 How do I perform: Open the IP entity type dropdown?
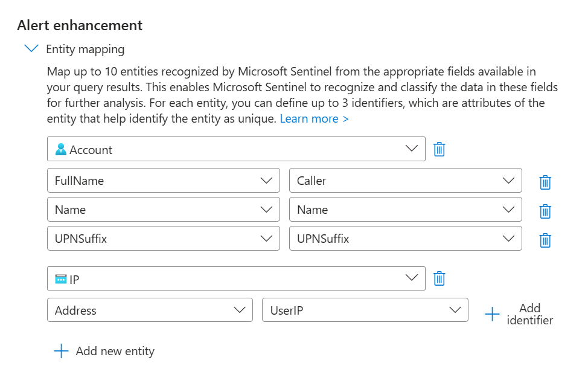[x=236, y=278]
